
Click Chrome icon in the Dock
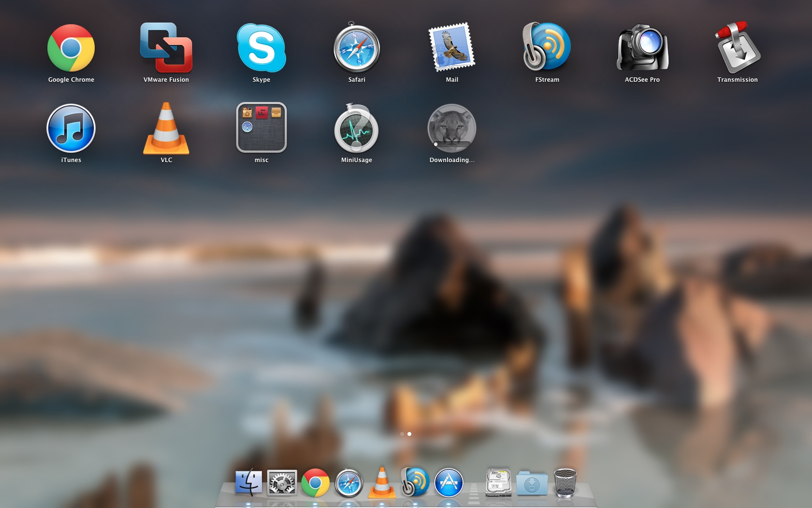click(x=315, y=483)
